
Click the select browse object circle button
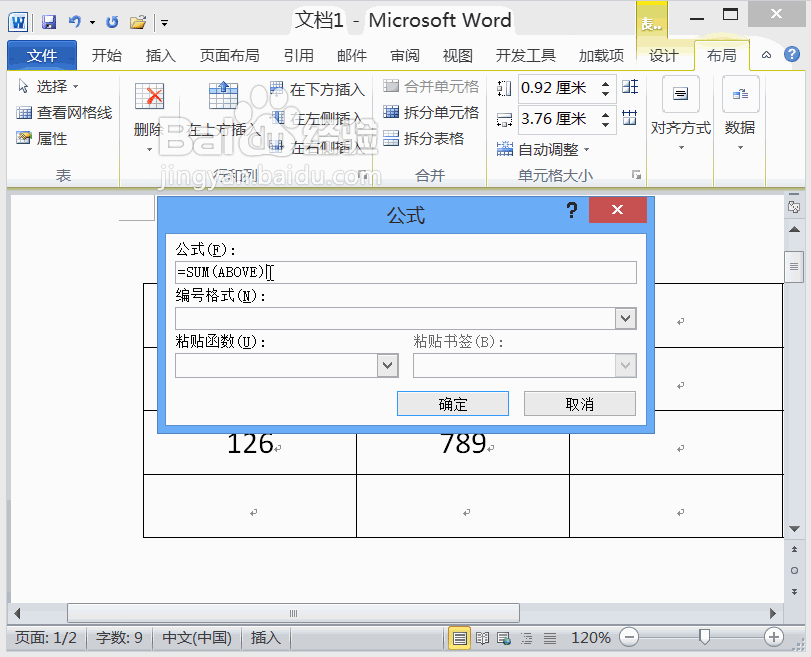pos(794,571)
